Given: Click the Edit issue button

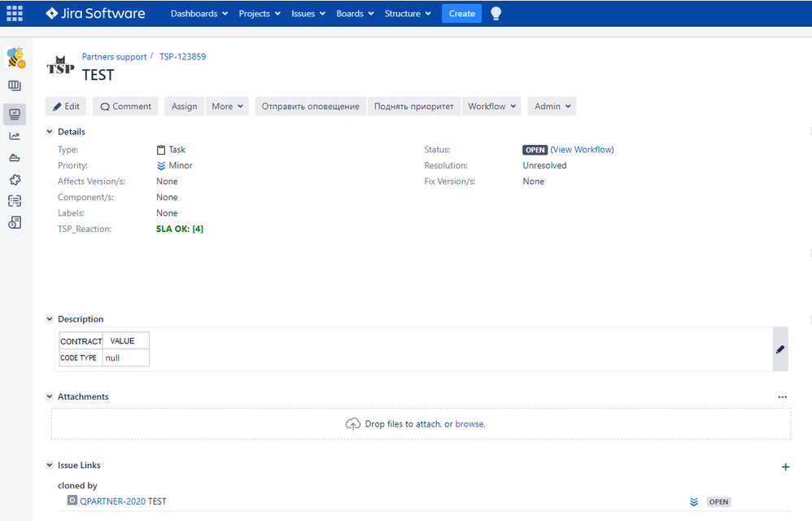Looking at the screenshot, I should tap(66, 106).
